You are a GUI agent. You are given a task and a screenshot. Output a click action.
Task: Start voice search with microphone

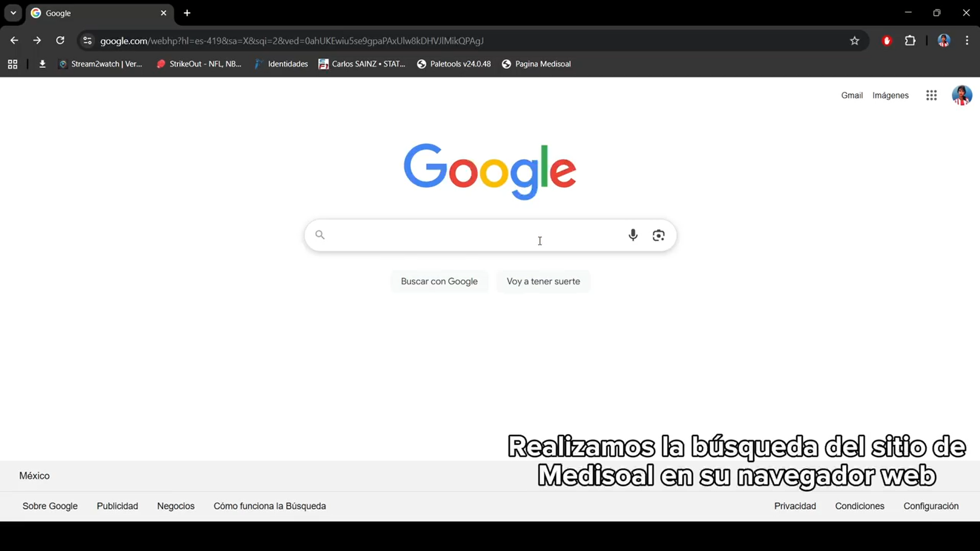[x=633, y=235]
